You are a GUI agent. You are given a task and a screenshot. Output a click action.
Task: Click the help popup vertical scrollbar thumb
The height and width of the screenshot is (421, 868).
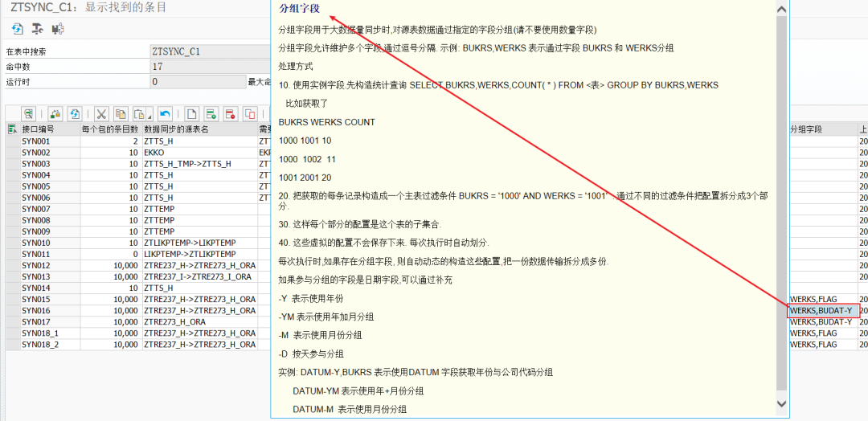pos(781,205)
